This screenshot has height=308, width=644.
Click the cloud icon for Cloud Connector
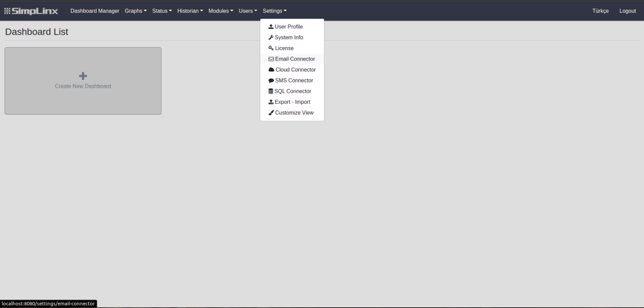(x=271, y=70)
